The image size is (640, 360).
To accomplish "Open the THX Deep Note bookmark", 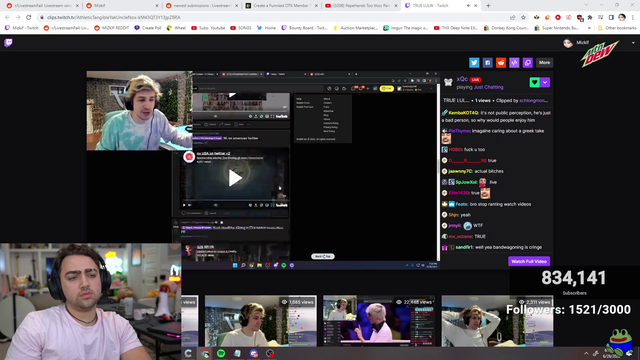I will point(456,28).
